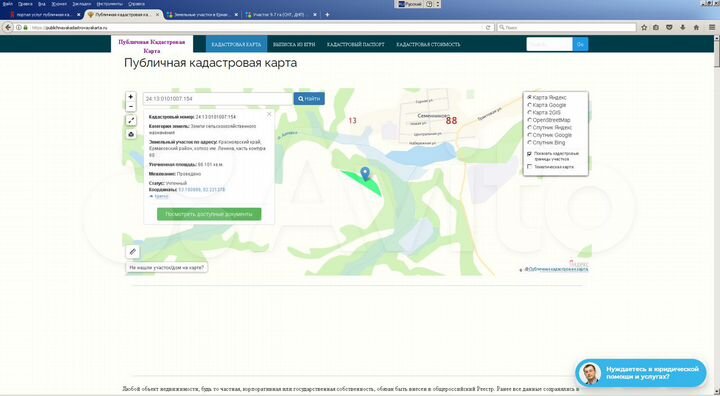Close the 'Участок 9.7 га' tab
The width and height of the screenshot is (720, 396).
315,15
